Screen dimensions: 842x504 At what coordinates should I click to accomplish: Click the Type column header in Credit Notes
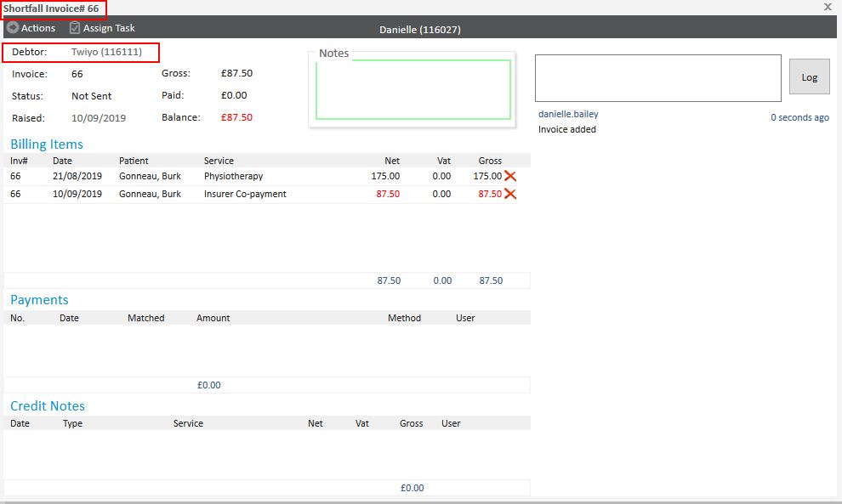(72, 423)
